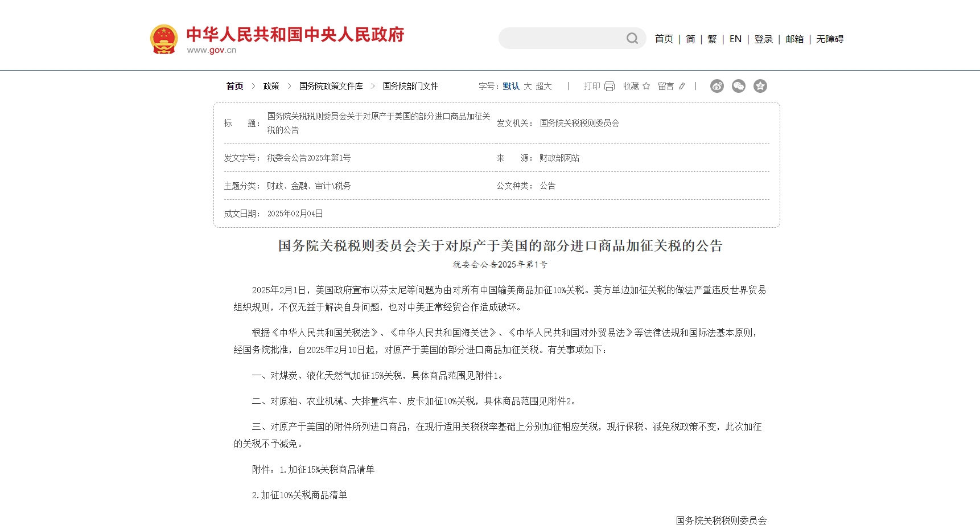The height and width of the screenshot is (525, 980).
Task: Click into the search input field
Action: click(561, 39)
